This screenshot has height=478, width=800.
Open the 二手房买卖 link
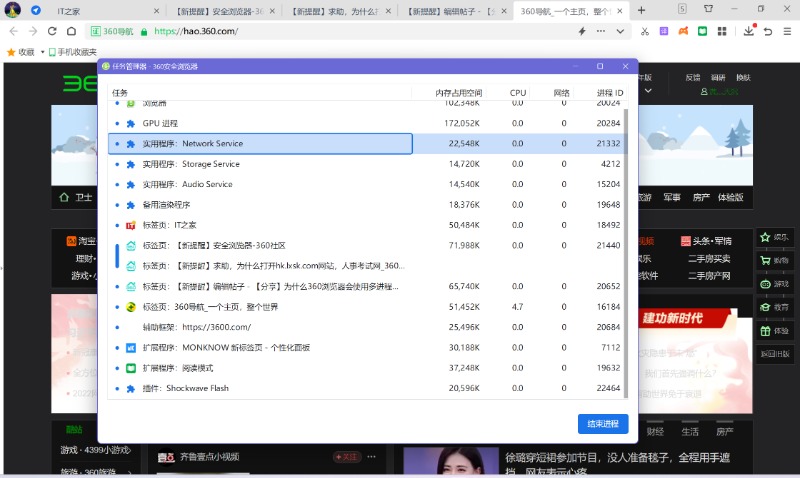(709, 259)
